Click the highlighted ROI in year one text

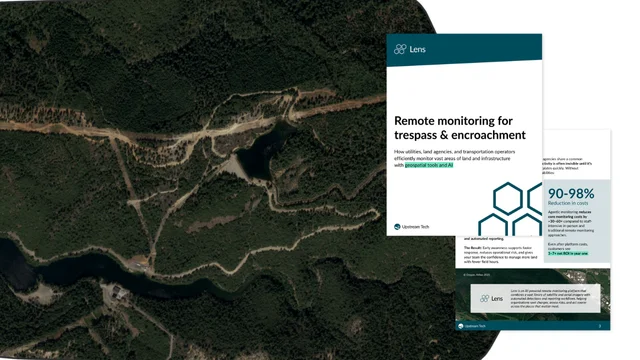click(x=568, y=253)
